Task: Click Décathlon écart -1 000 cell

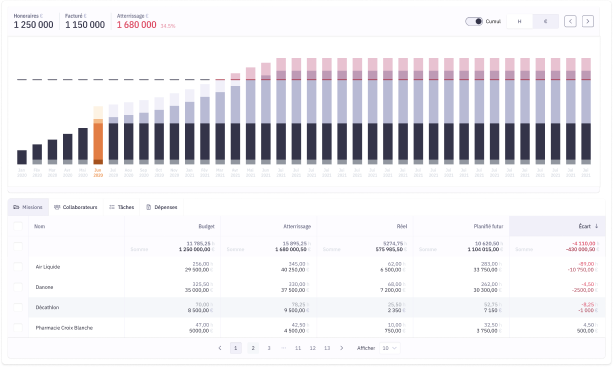Action: (x=587, y=310)
